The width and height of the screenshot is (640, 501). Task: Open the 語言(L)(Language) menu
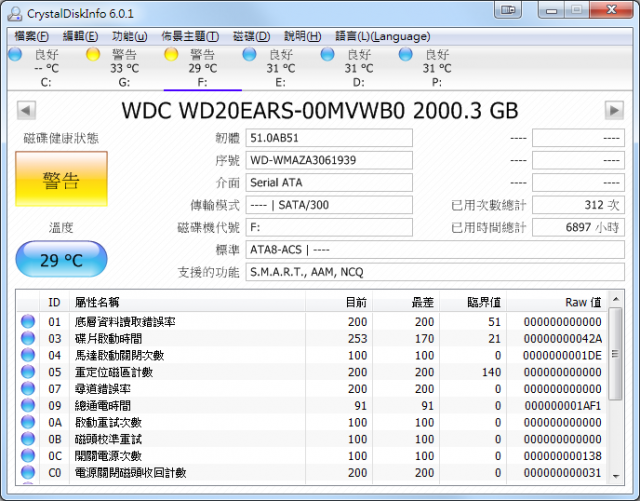click(x=382, y=36)
